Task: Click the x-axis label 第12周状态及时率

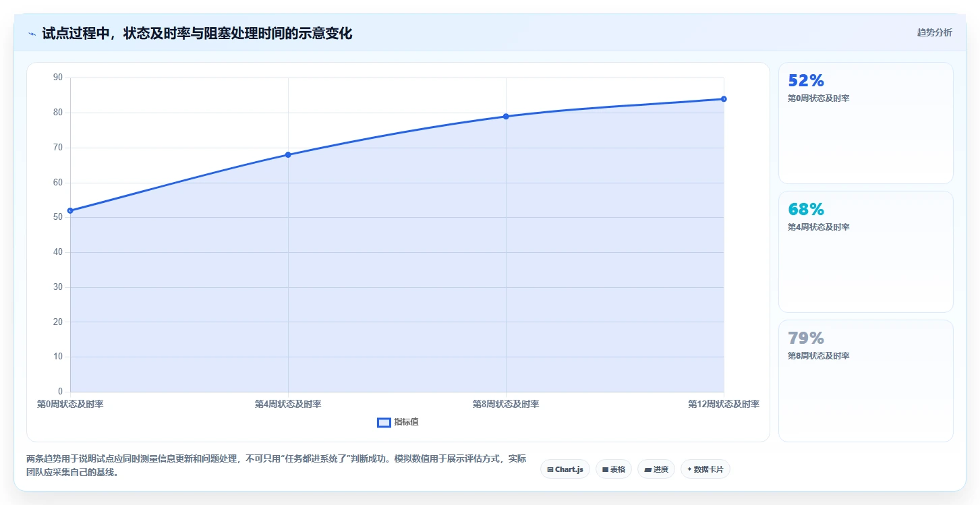Action: (x=724, y=404)
